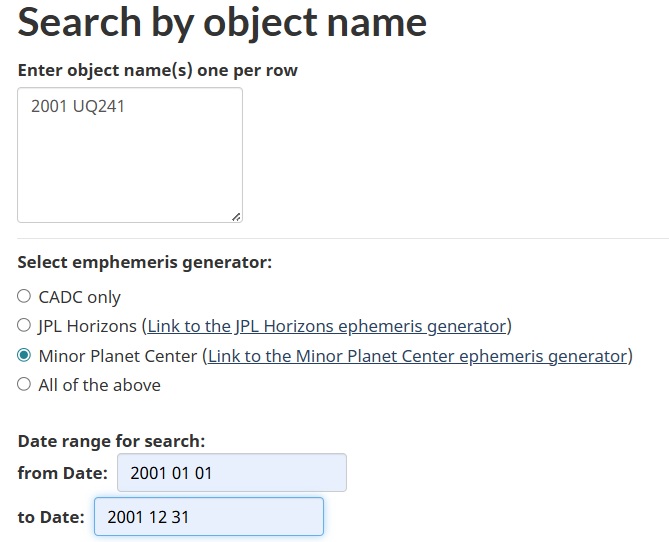The width and height of the screenshot is (669, 542).
Task: Select the Minor Planet Center radio button
Action: point(24,355)
